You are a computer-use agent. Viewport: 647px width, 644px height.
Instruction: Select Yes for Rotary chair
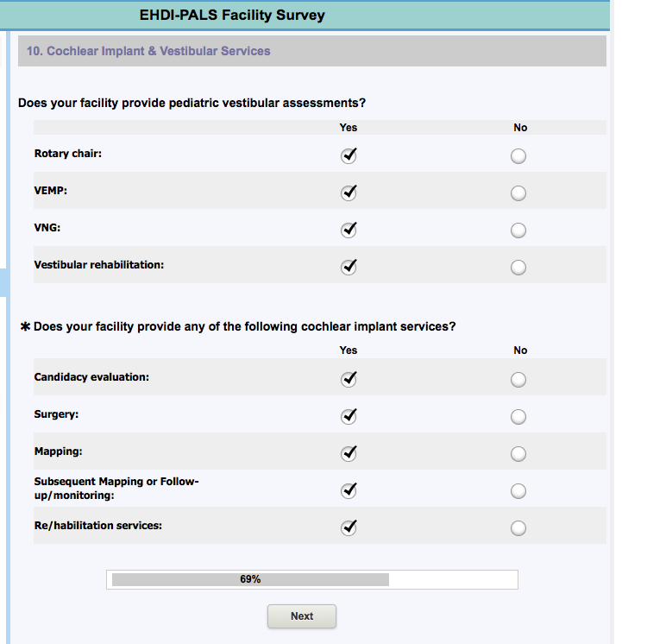tap(348, 156)
